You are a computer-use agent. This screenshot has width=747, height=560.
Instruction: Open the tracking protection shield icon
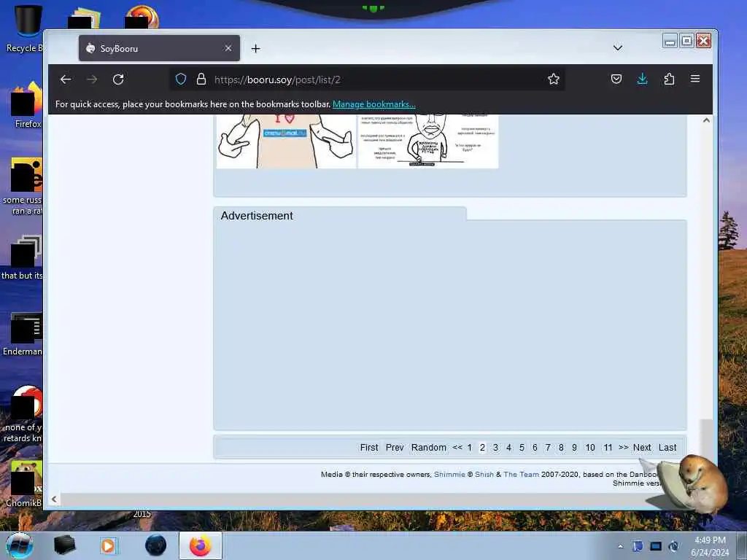coord(181,79)
